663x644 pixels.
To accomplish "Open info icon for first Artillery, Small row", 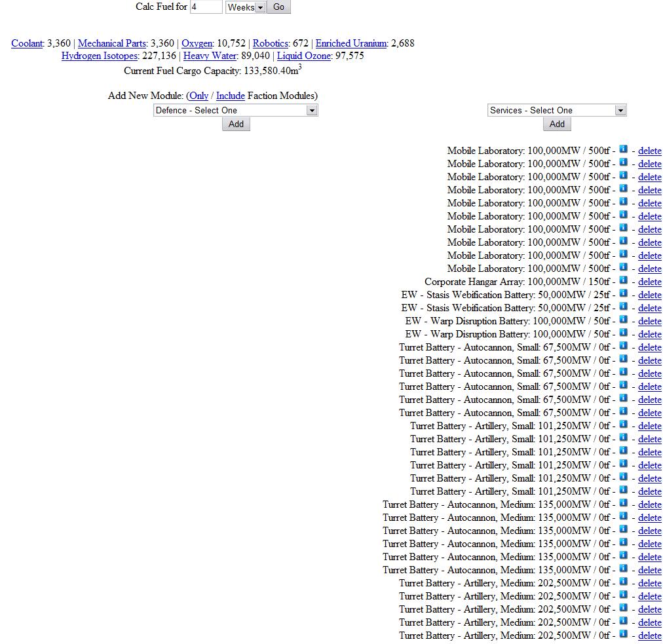I will [x=623, y=424].
